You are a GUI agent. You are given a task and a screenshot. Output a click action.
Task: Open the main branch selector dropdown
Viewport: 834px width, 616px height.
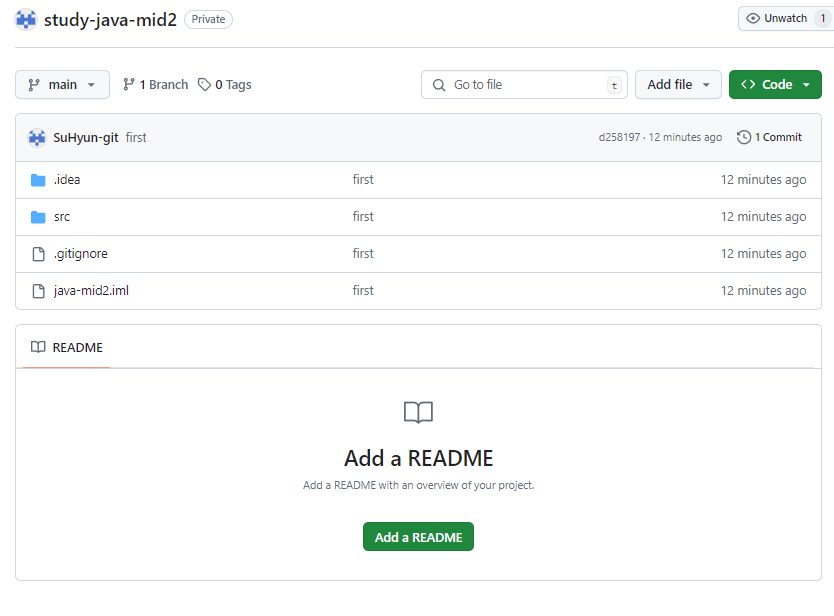click(62, 85)
